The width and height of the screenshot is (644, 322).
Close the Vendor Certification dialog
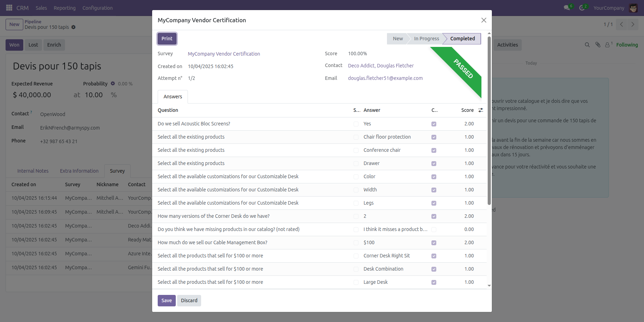(484, 20)
